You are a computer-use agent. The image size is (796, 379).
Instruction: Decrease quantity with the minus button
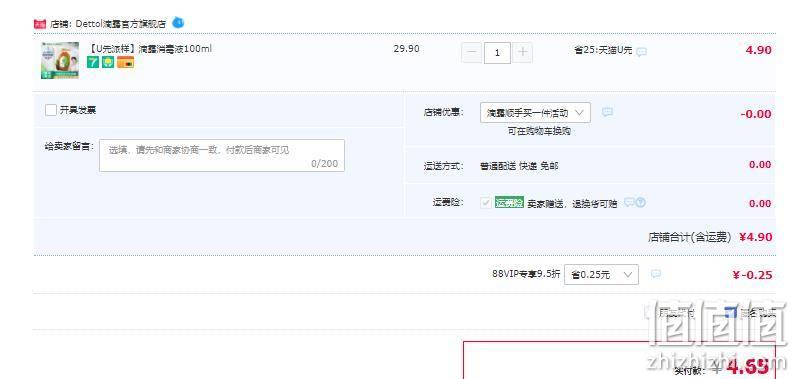click(472, 52)
